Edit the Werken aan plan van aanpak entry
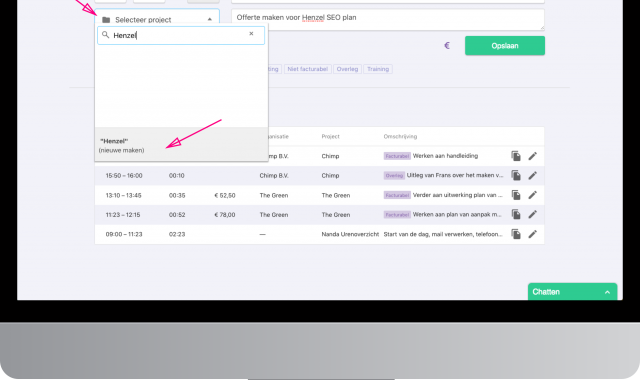 coord(533,215)
